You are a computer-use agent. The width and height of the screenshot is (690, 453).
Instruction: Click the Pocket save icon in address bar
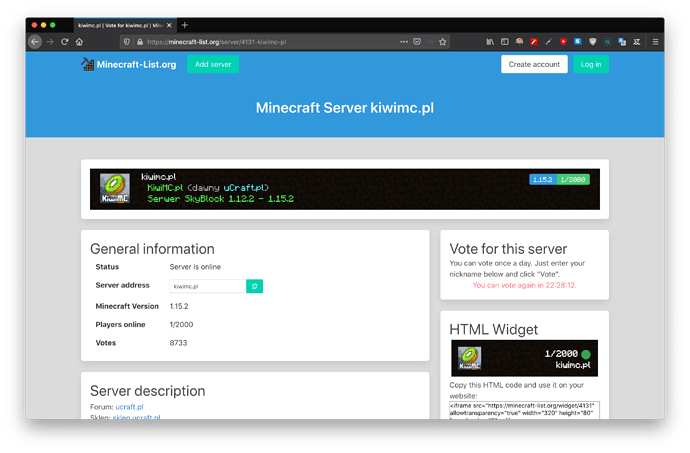pyautogui.click(x=417, y=42)
